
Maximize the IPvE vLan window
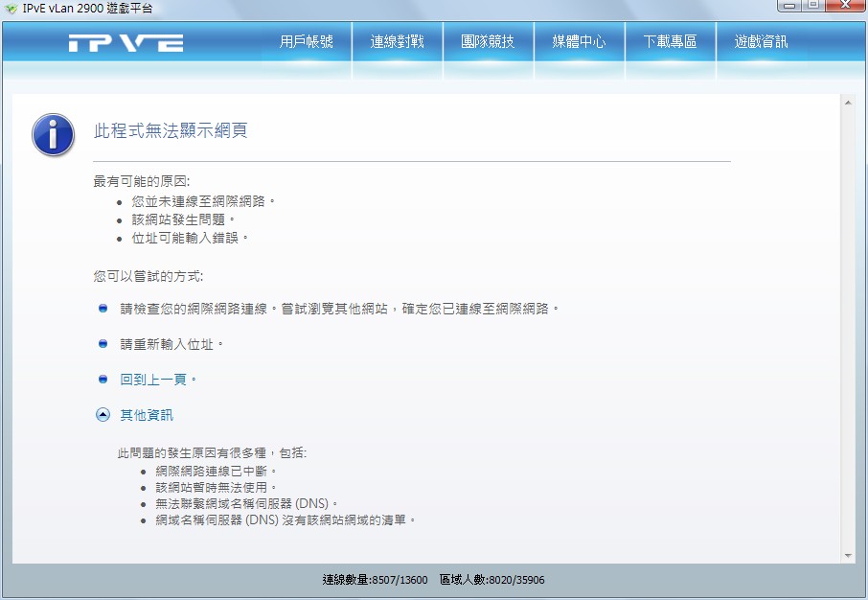(813, 6)
